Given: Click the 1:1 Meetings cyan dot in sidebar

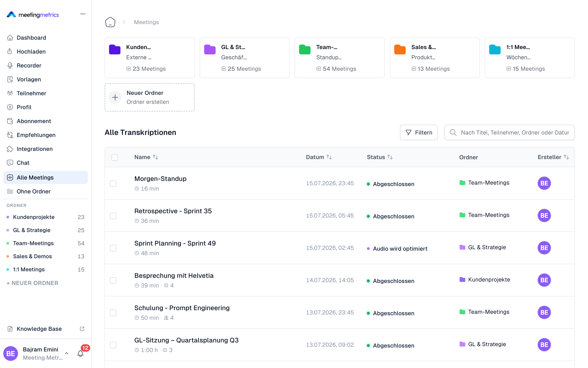Looking at the screenshot, I should (x=8, y=269).
